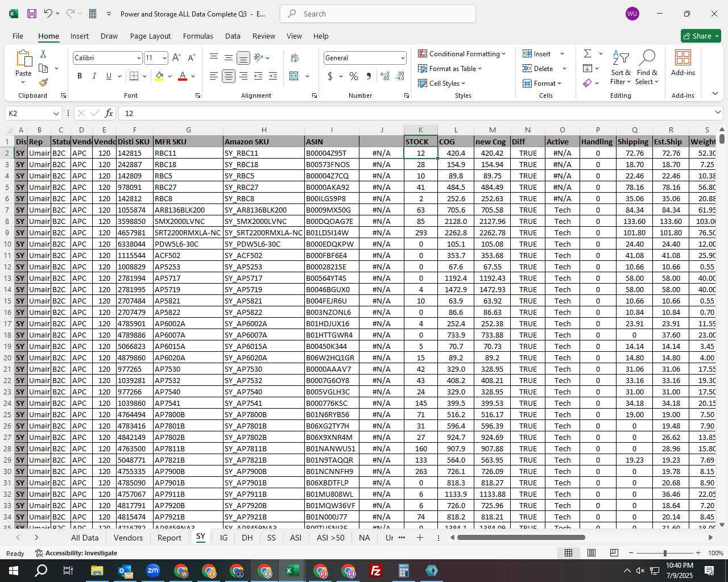Decrease font size with the smaller A icon

point(191,58)
